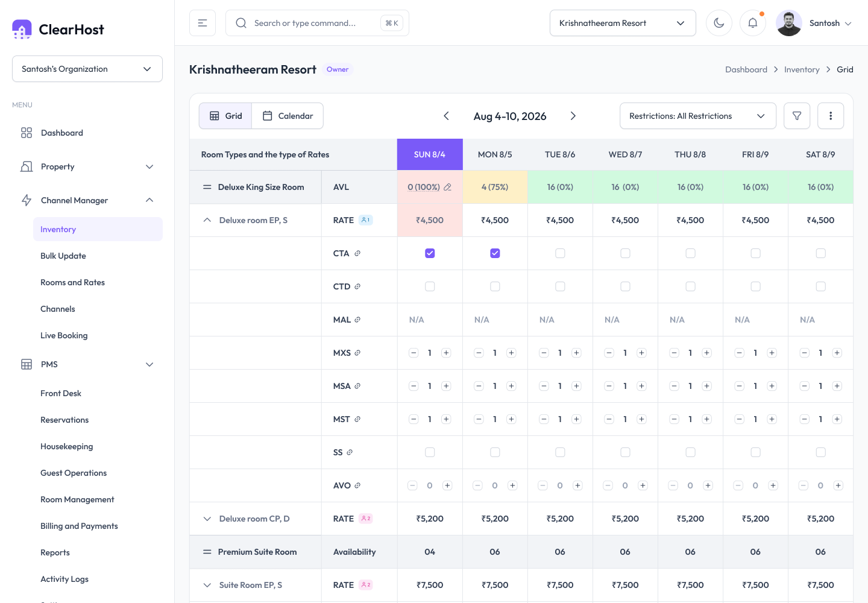Click the link icon next to CTA
Screen dimensions: 868x603
pos(357,253)
